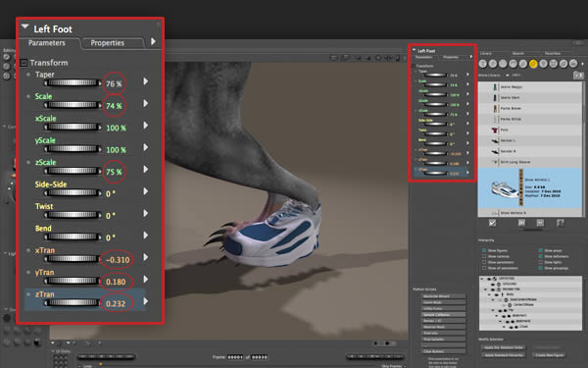Collapse the Transform group in enlarged panel
588x368 pixels.
(24, 63)
